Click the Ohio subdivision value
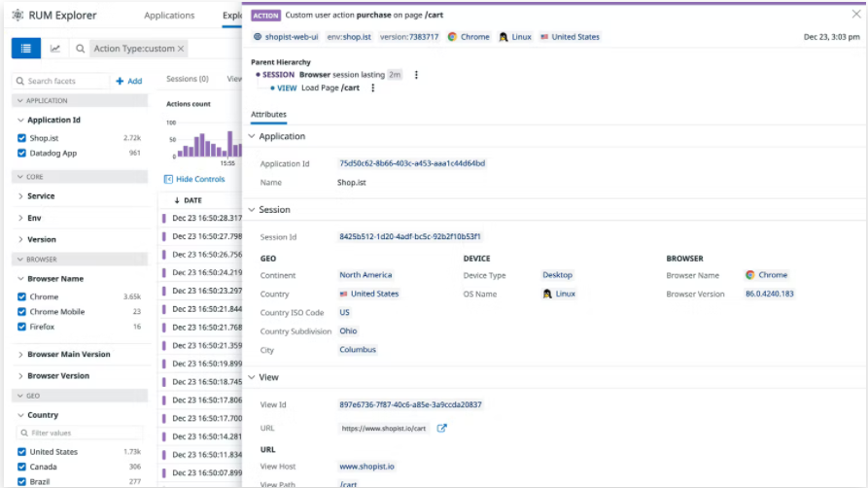This screenshot has width=868, height=488. (x=348, y=331)
